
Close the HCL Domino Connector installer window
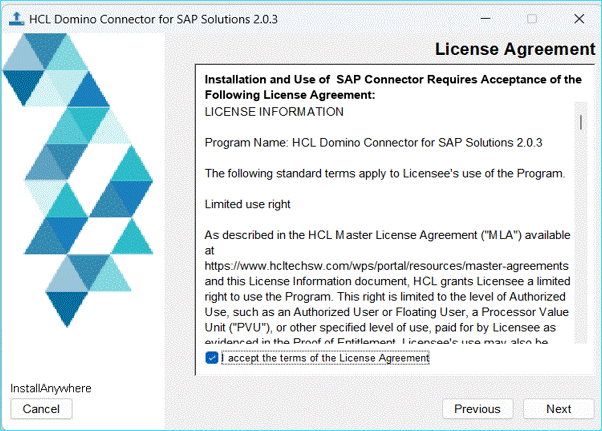(x=579, y=18)
